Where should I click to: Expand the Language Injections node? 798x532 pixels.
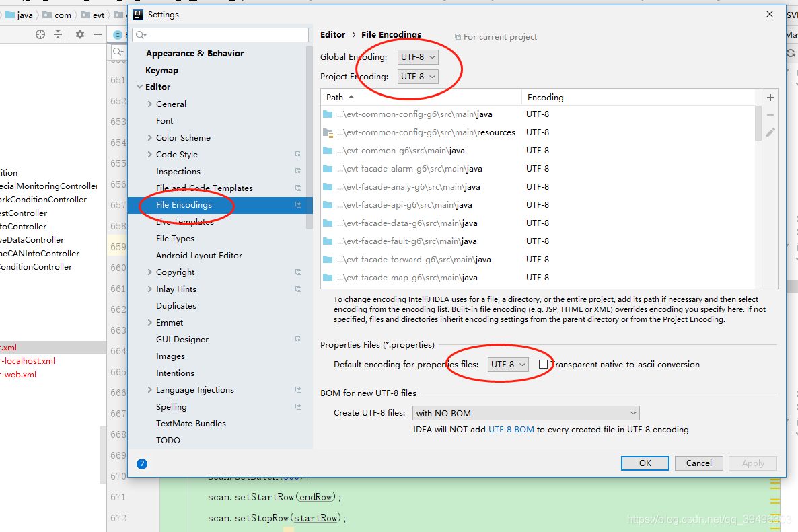[149, 389]
